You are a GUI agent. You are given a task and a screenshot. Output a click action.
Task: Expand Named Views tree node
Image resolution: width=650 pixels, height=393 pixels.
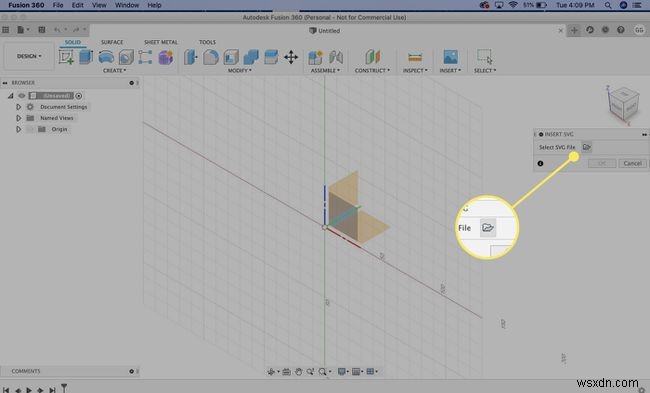(18, 118)
